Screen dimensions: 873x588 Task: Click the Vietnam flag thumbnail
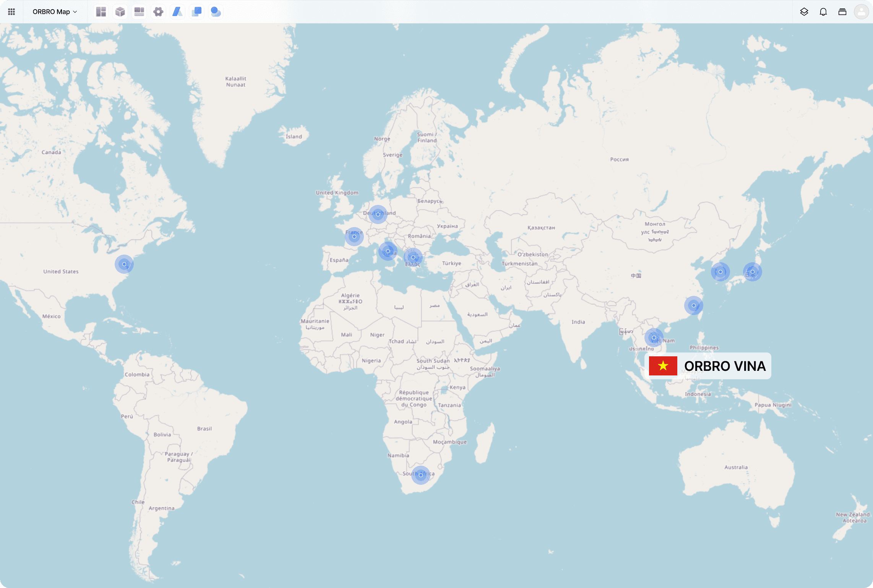click(x=663, y=366)
